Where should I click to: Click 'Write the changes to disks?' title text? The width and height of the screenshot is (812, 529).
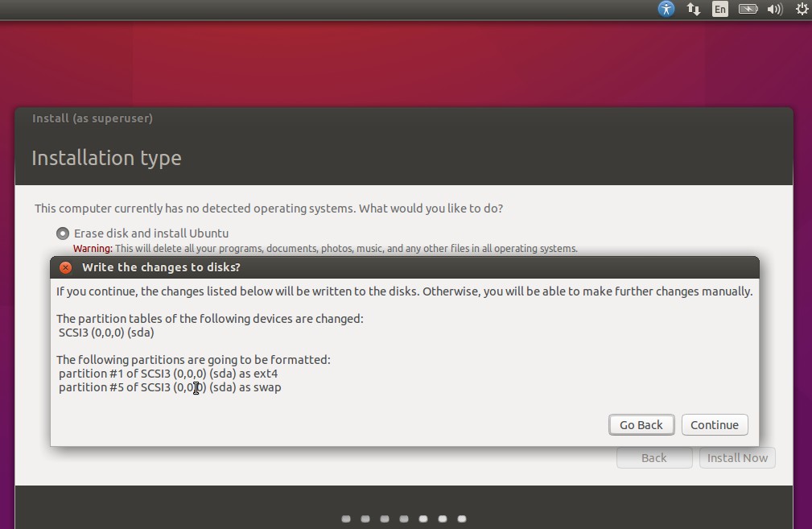[x=161, y=267]
